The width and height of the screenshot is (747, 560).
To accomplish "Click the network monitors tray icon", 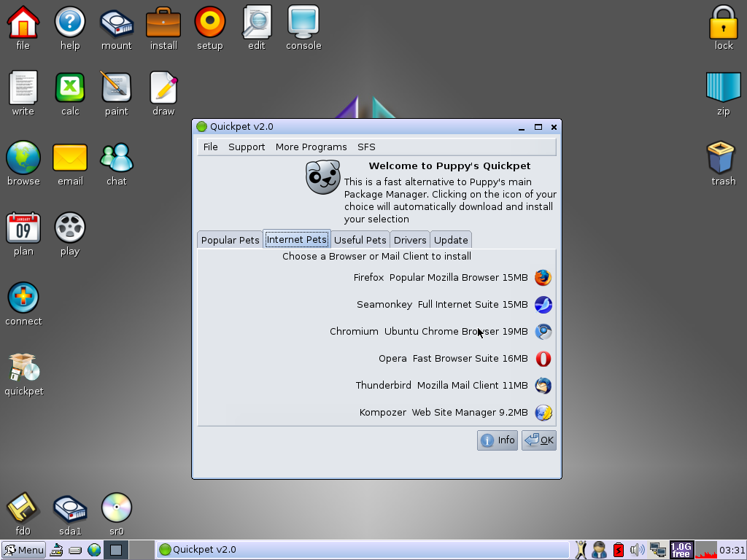I will (x=657, y=550).
